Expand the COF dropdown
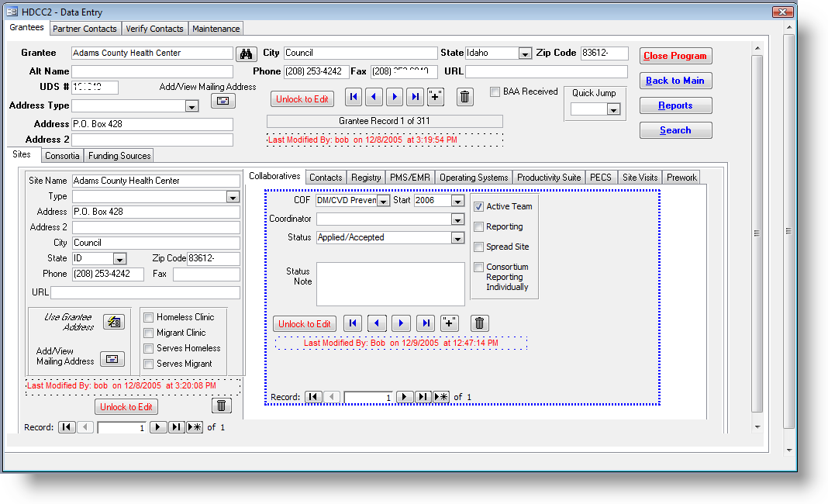This screenshot has height=504, width=828. 383,201
